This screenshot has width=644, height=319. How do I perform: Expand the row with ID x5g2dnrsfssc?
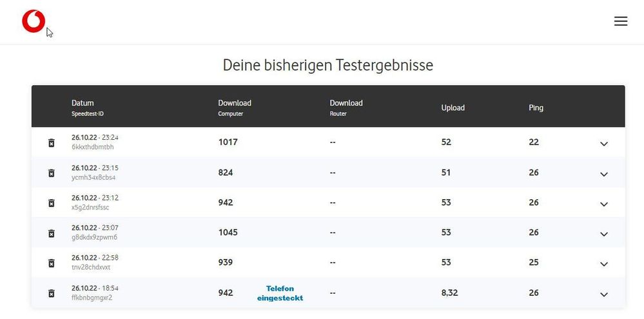604,204
